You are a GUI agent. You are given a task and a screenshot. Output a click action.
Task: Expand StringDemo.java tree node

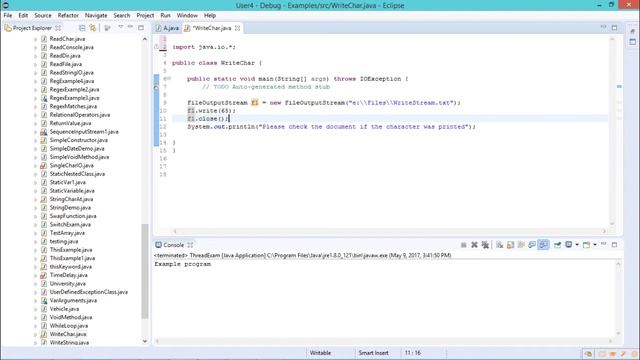tap(36, 208)
